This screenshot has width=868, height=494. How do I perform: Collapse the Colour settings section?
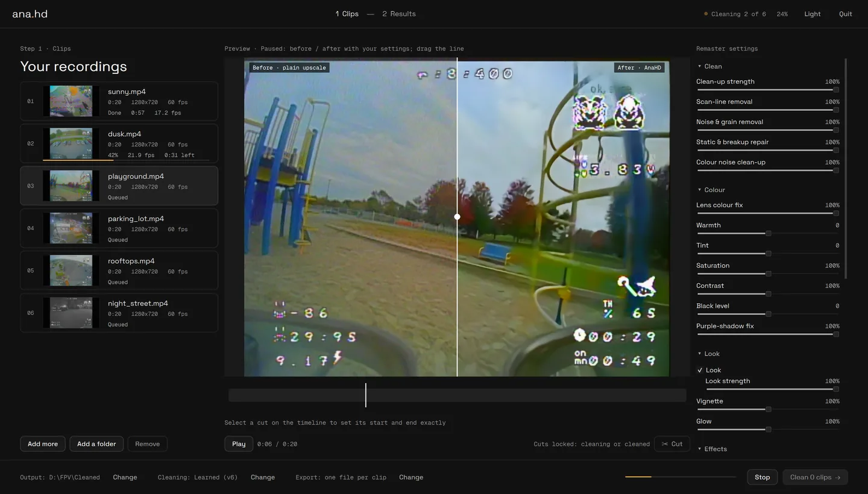click(x=711, y=190)
